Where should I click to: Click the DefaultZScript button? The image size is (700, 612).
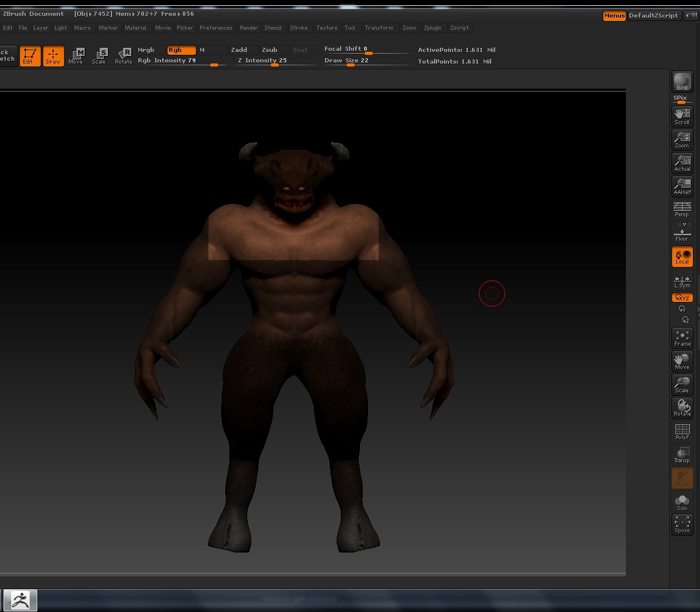[x=653, y=16]
